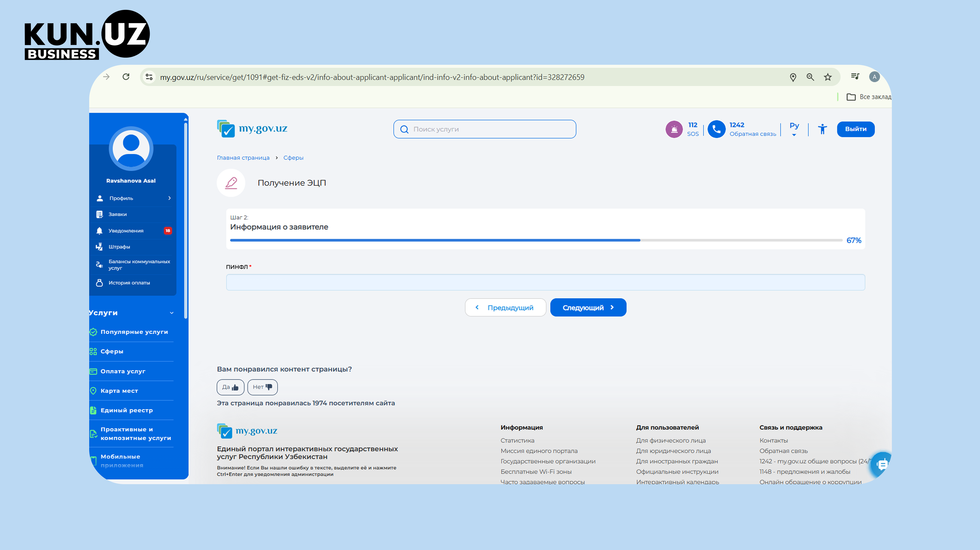980x550 pixels.
Task: Open the Контакты footer link
Action: [x=774, y=440]
